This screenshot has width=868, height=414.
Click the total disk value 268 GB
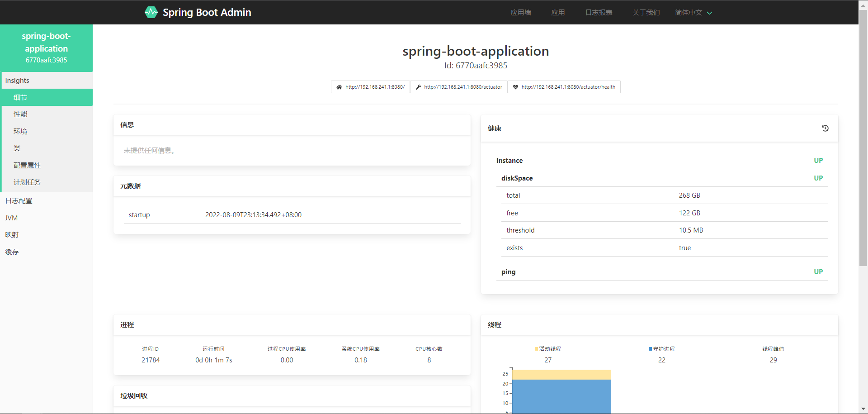[689, 195]
